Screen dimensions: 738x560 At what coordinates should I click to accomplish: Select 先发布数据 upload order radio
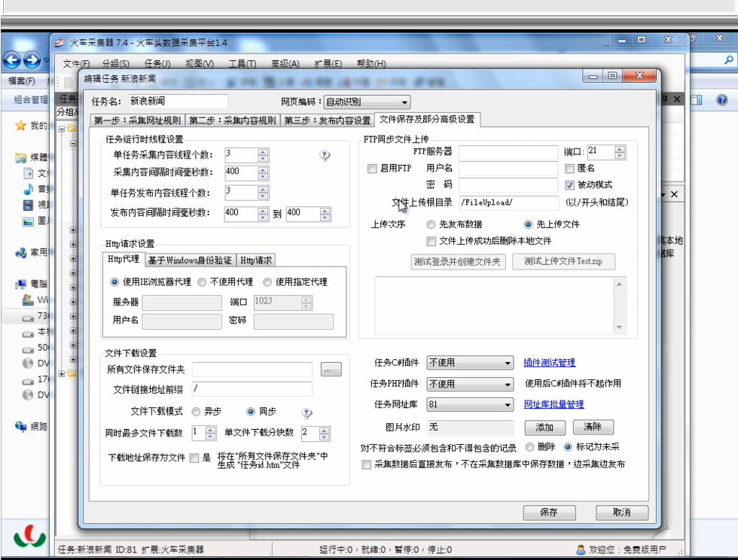[x=431, y=224]
